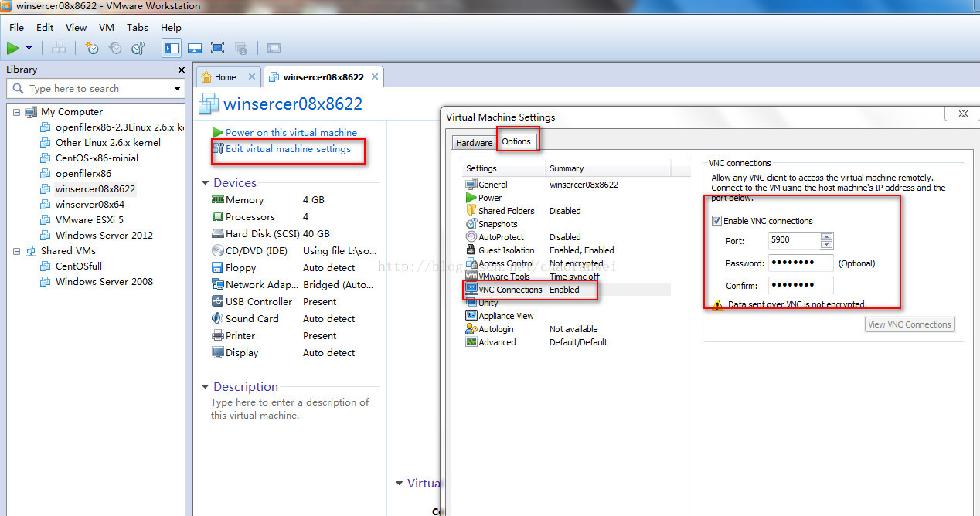Click Power on this virtual machine link

coord(291,133)
